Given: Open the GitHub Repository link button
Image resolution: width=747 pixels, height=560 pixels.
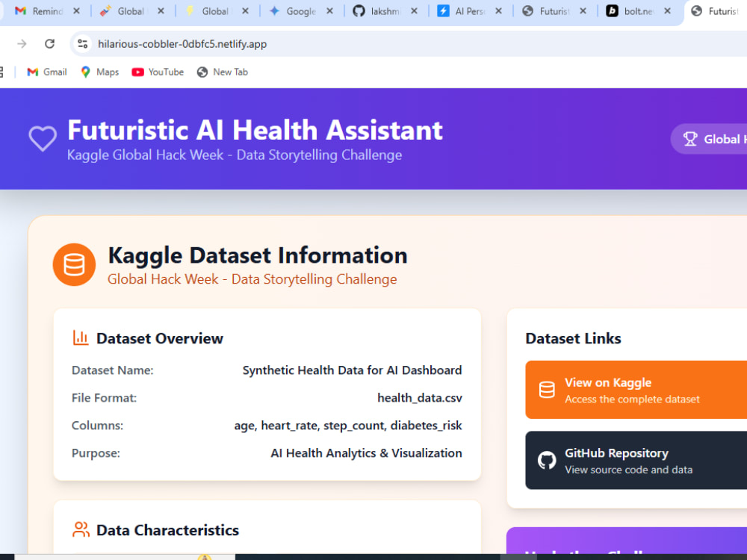Looking at the screenshot, I should [x=636, y=461].
